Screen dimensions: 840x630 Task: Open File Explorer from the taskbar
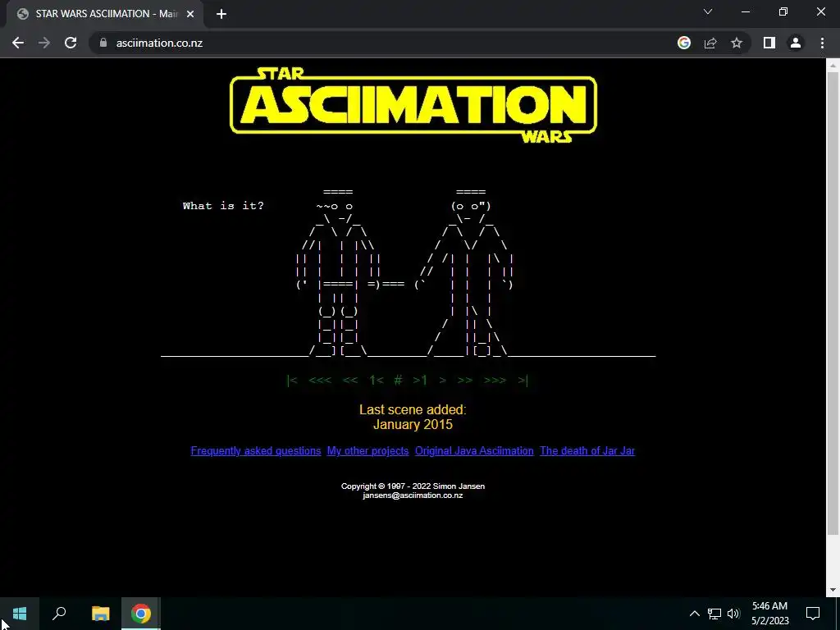pyautogui.click(x=100, y=614)
